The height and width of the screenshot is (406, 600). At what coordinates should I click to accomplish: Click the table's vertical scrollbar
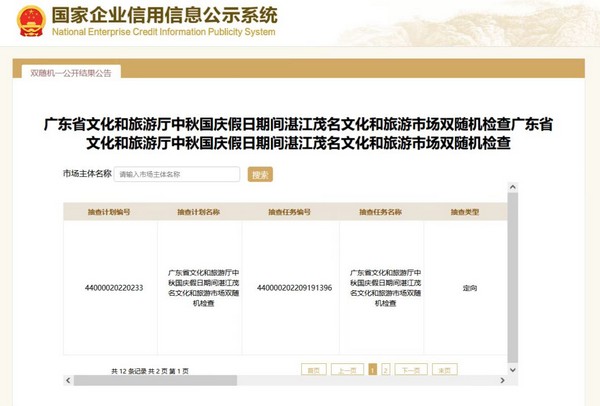tap(513, 280)
